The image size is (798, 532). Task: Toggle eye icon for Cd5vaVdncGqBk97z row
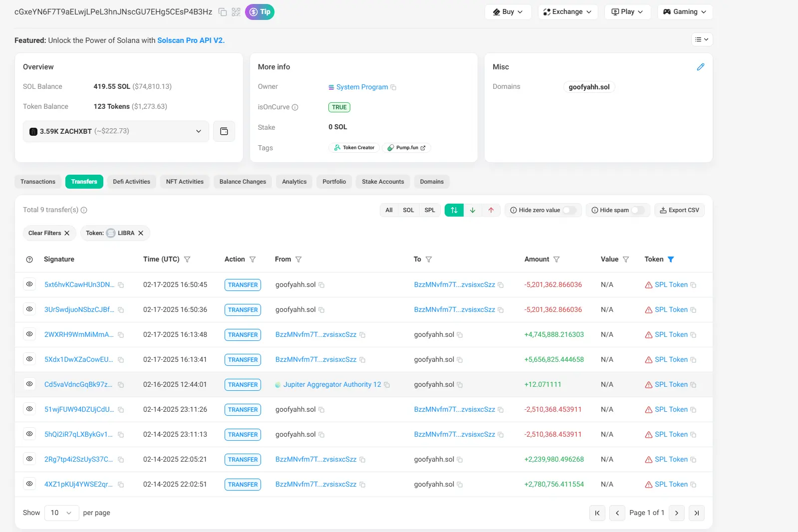pyautogui.click(x=29, y=384)
